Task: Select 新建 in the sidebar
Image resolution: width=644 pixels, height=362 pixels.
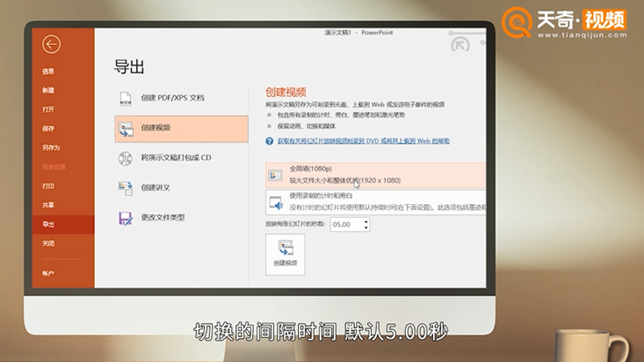Action: pos(48,90)
